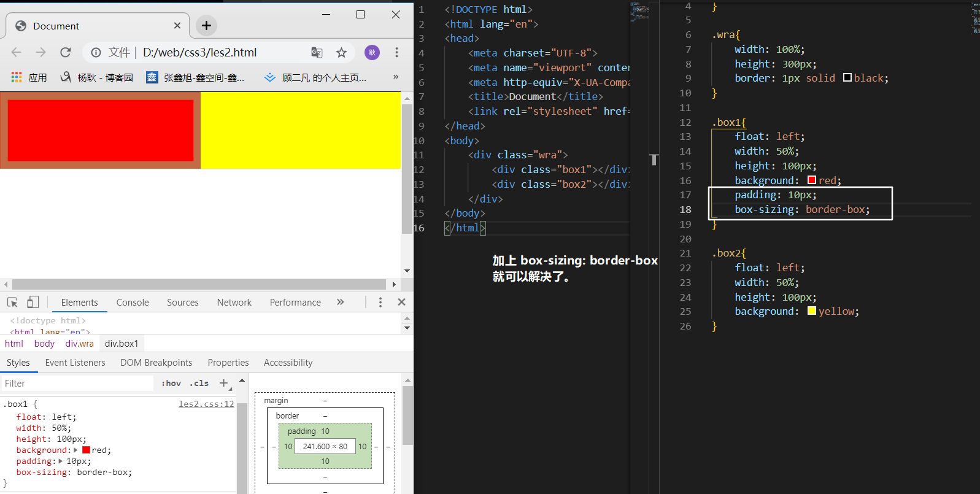Bookmark this page with star icon
The image size is (980, 494).
point(341,53)
